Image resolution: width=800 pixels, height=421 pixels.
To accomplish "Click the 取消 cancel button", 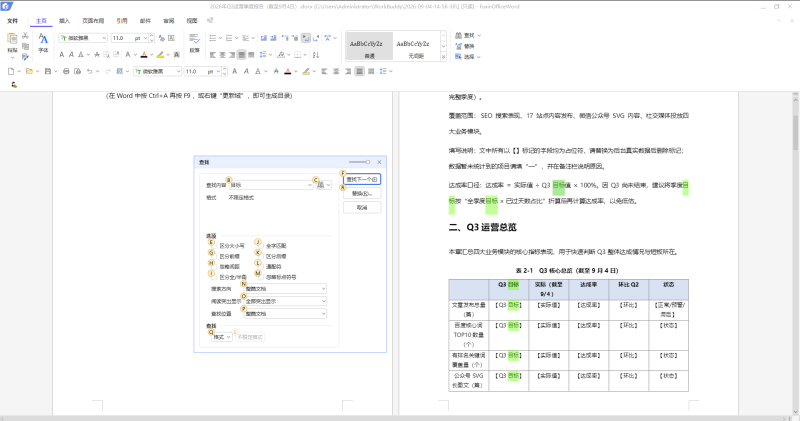I will (362, 208).
